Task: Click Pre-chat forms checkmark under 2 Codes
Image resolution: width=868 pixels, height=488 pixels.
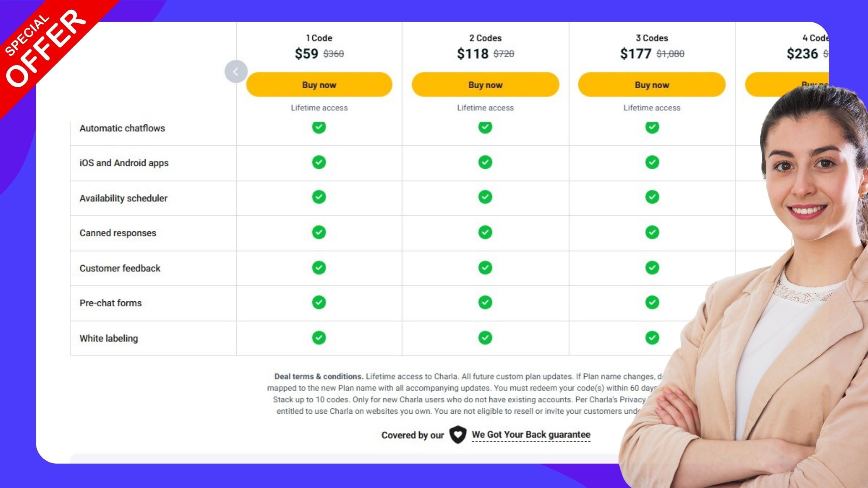Action: click(485, 302)
